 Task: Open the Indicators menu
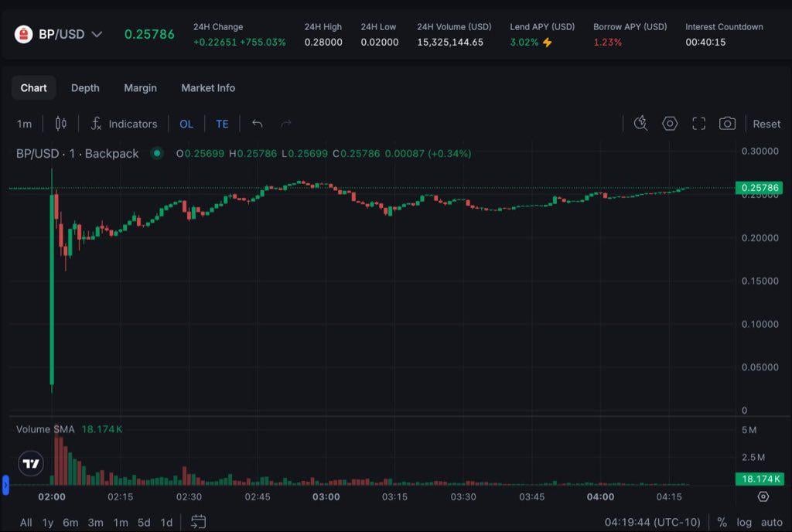[124, 124]
